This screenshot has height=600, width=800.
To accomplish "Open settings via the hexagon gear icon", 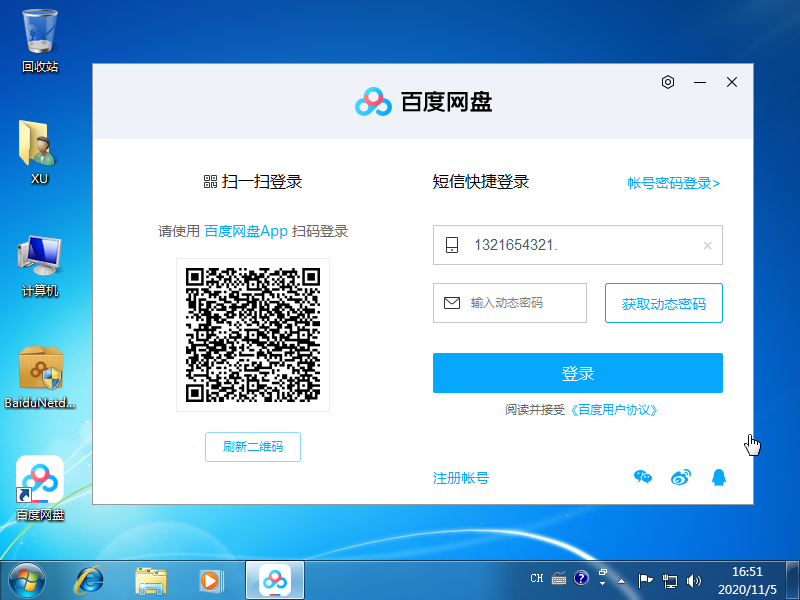I will coord(668,82).
